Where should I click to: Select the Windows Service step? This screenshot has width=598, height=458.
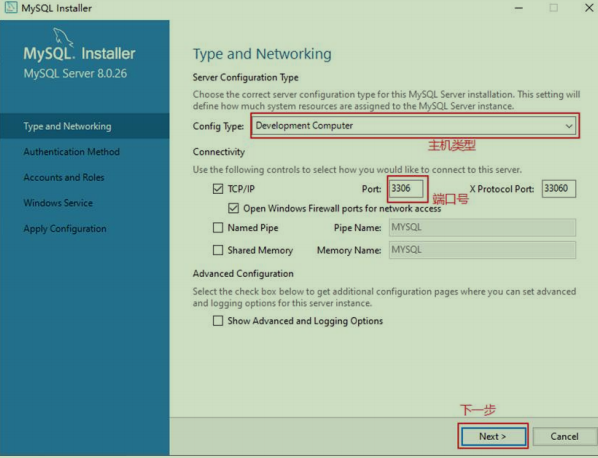point(58,203)
